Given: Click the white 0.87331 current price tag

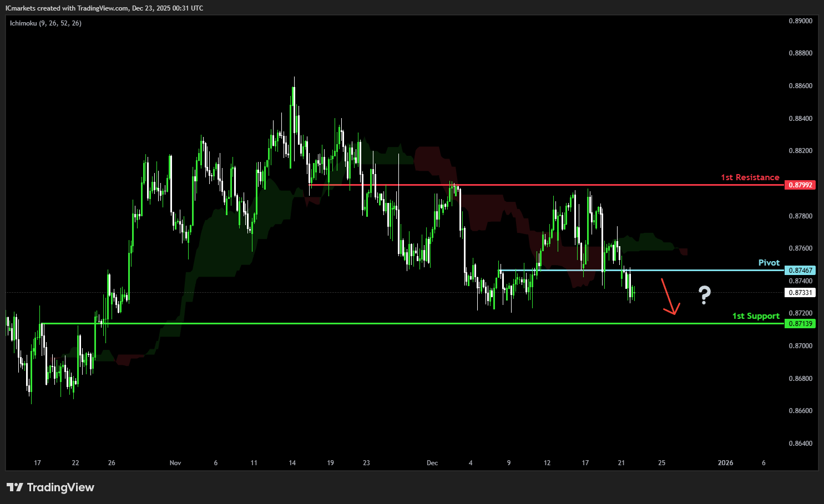Looking at the screenshot, I should (800, 293).
